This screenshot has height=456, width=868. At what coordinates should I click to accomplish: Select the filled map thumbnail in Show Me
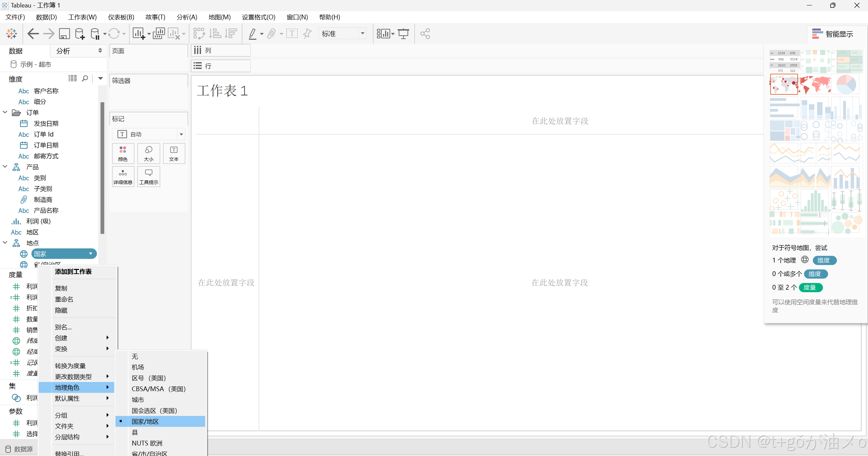(815, 85)
